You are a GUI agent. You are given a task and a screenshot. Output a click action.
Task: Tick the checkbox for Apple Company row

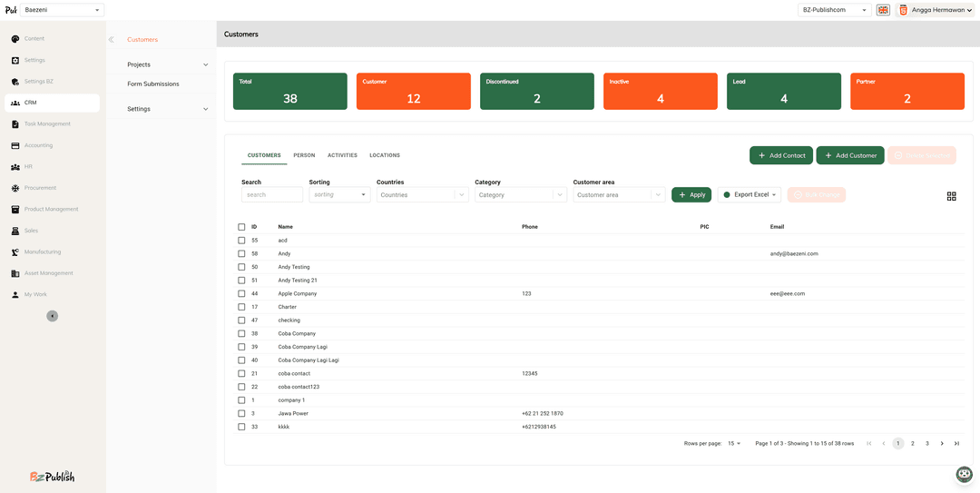[241, 294]
